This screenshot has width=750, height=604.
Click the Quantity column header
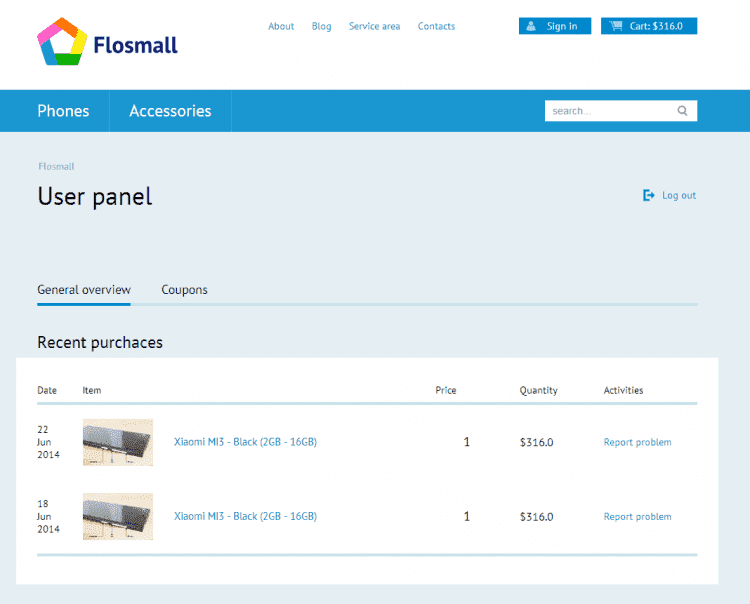click(x=539, y=391)
